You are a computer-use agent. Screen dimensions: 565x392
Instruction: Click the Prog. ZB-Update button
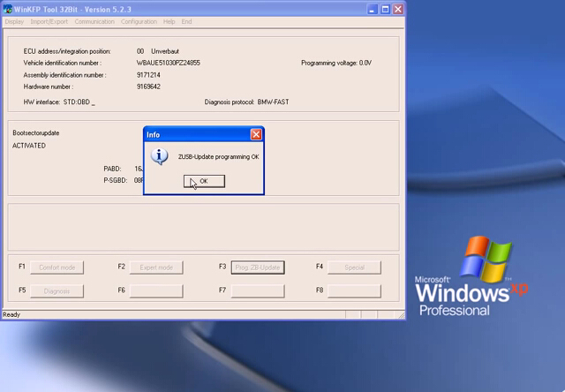click(x=258, y=268)
